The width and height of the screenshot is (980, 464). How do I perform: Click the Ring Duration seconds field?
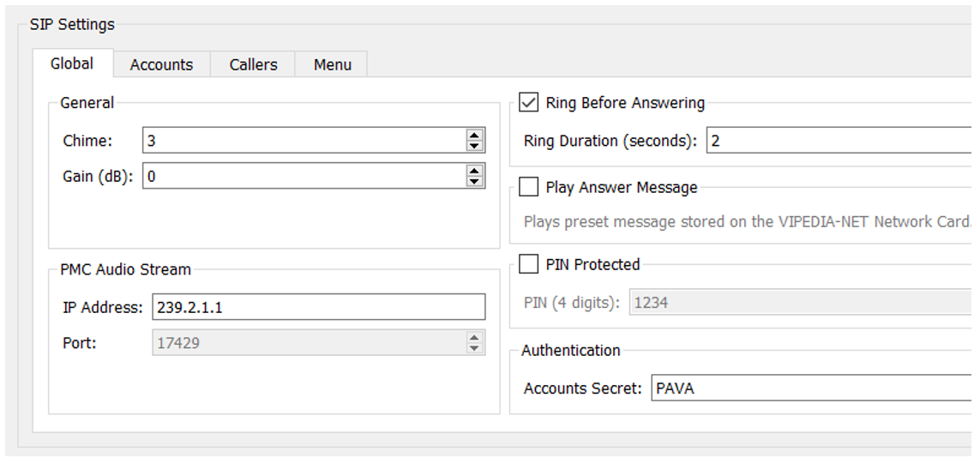tap(836, 141)
